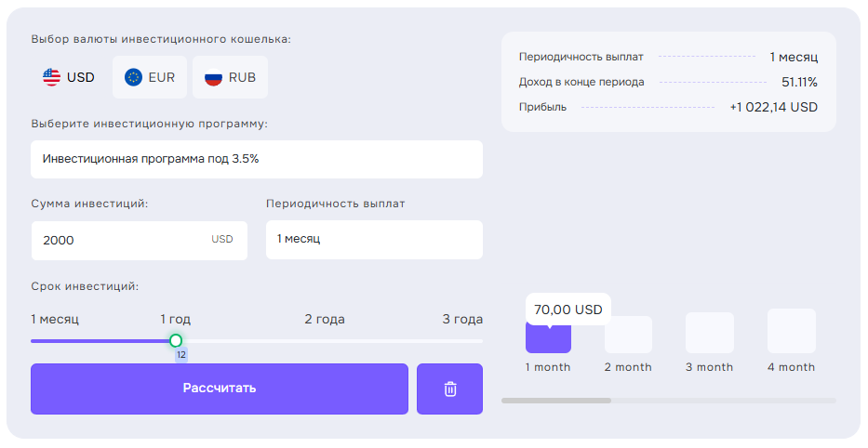The height and width of the screenshot is (448, 868).
Task: Set the term slider to 2 года
Action: [x=325, y=341]
